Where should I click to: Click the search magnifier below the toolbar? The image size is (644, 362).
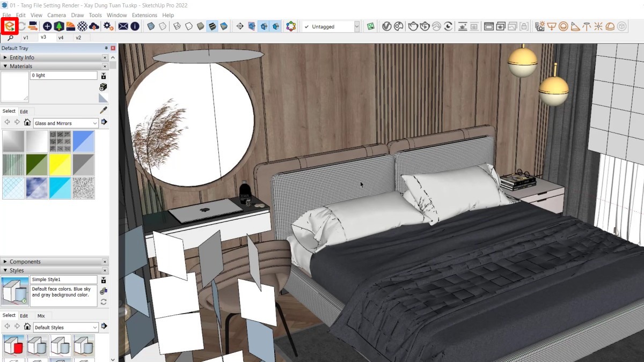(10, 38)
